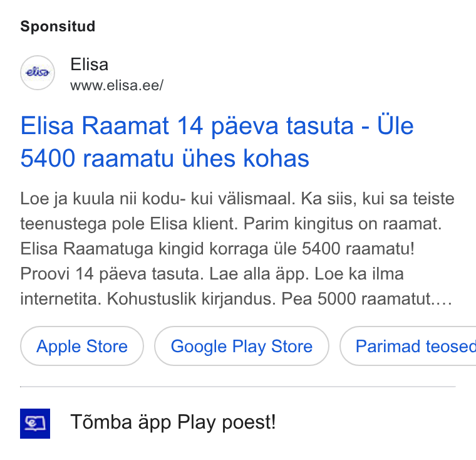Click the Elisa advertiser name
This screenshot has height=460, width=476.
pyautogui.click(x=89, y=65)
